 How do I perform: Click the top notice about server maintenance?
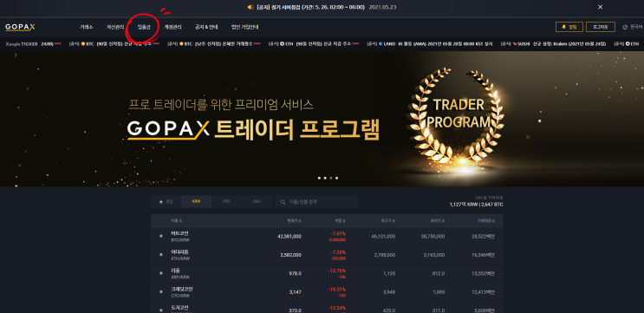pyautogui.click(x=310, y=7)
